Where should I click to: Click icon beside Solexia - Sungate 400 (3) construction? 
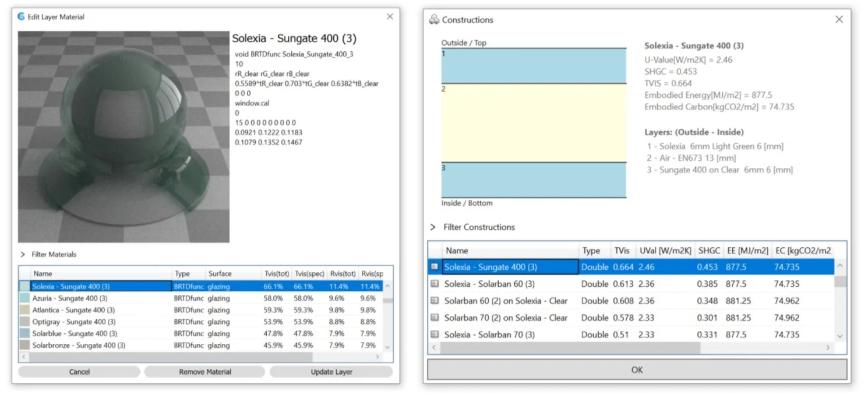point(435,267)
